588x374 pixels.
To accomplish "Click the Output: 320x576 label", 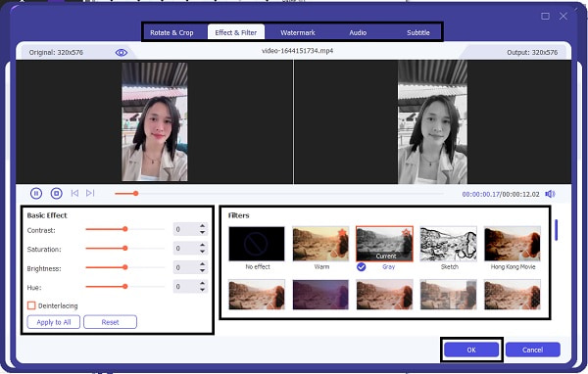I will (532, 53).
